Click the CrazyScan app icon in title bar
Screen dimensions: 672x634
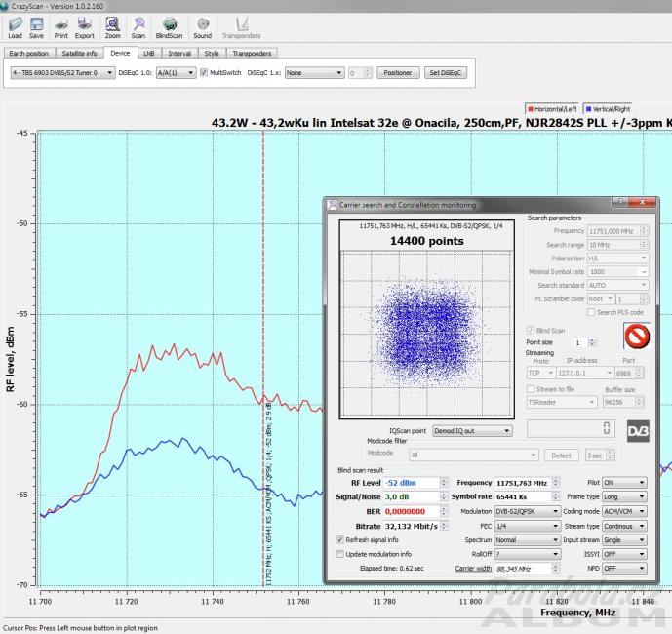click(4, 6)
